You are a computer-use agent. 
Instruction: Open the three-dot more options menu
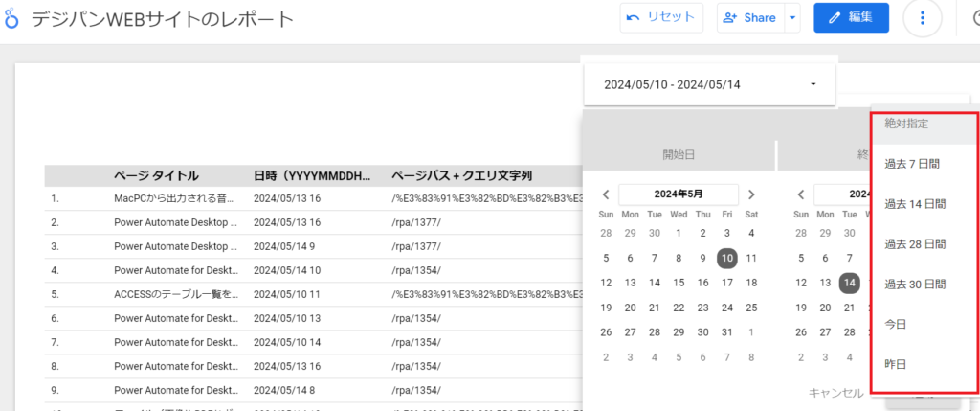[x=923, y=18]
